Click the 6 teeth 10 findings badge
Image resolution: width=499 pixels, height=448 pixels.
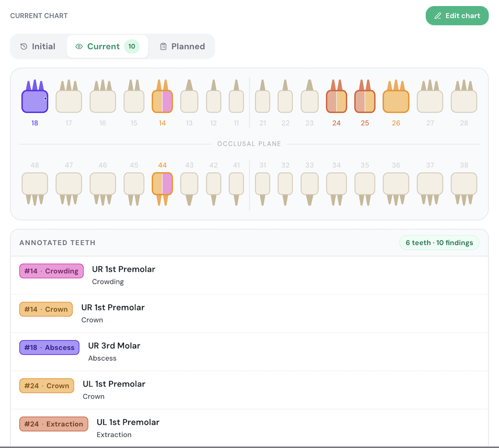tap(439, 243)
